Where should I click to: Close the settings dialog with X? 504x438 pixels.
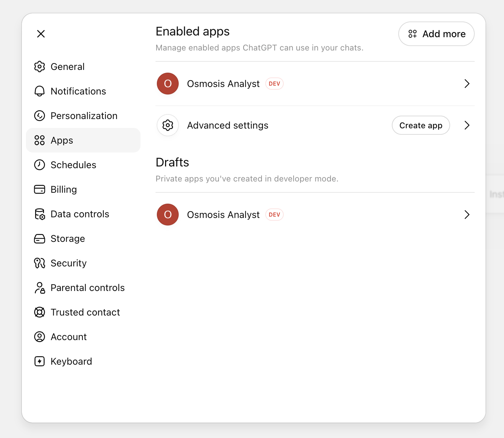(x=41, y=34)
